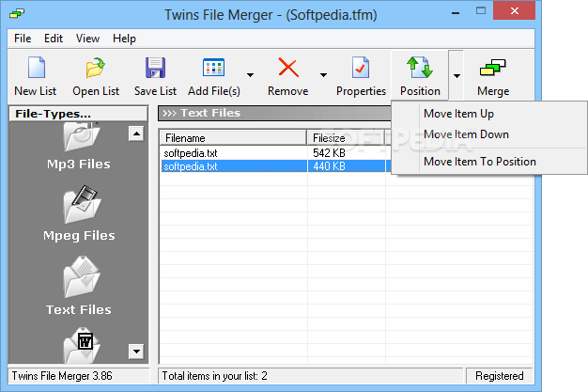Screen dimensions: 588x392
Task: Click the file types scroll down arrow
Action: 136,352
